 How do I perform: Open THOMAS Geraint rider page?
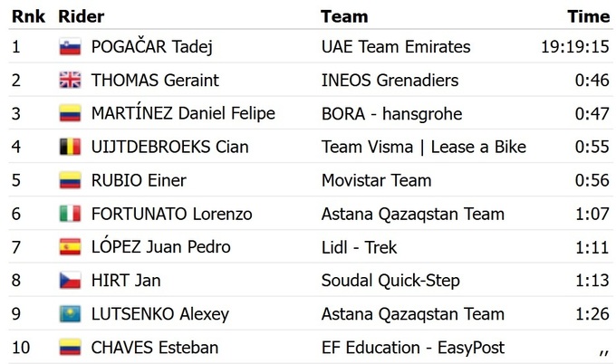(155, 81)
